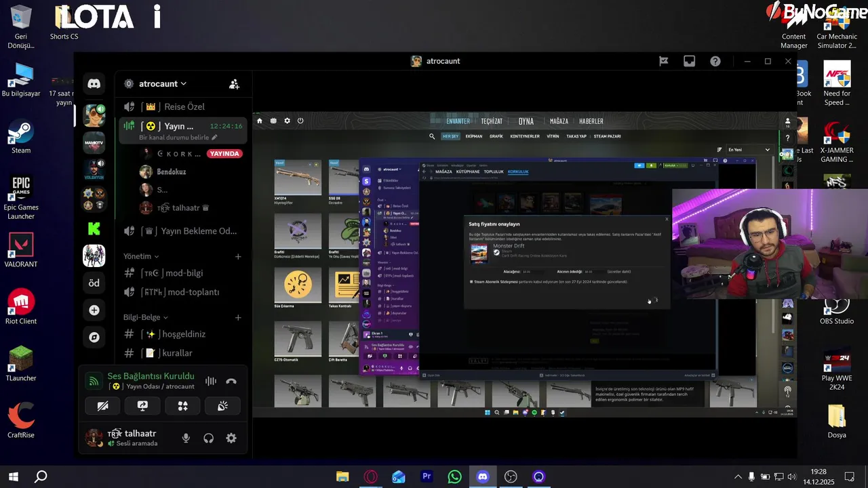Click the invite people icon beside atrocaunt
Image resolution: width=868 pixels, height=488 pixels.
[234, 84]
